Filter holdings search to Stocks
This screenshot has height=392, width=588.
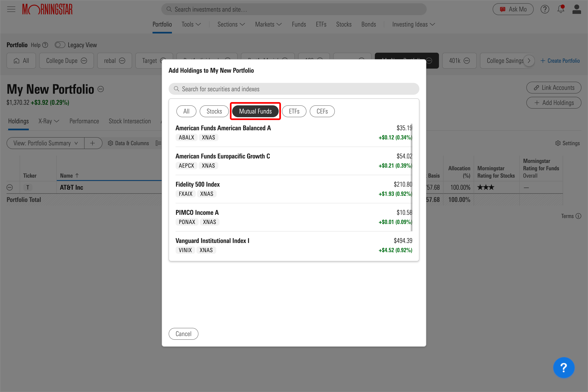click(x=214, y=111)
